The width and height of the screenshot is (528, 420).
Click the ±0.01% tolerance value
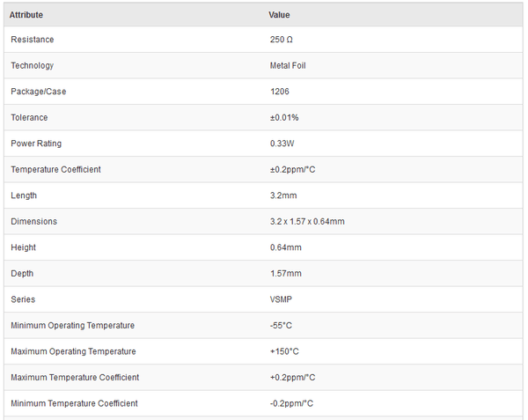(x=286, y=118)
